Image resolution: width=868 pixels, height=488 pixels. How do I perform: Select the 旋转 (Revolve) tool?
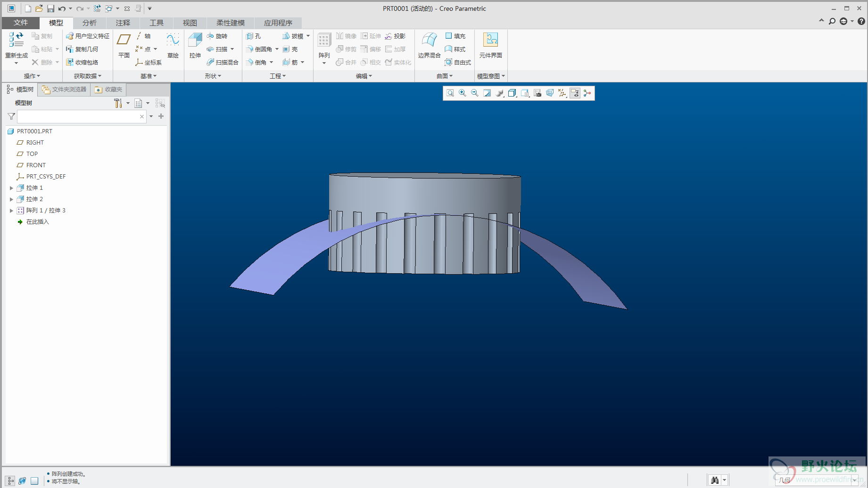click(x=217, y=36)
